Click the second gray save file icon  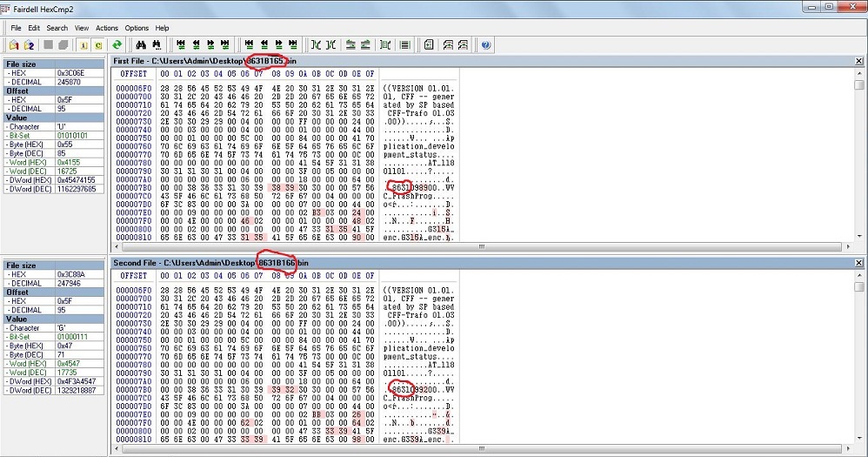(63, 45)
